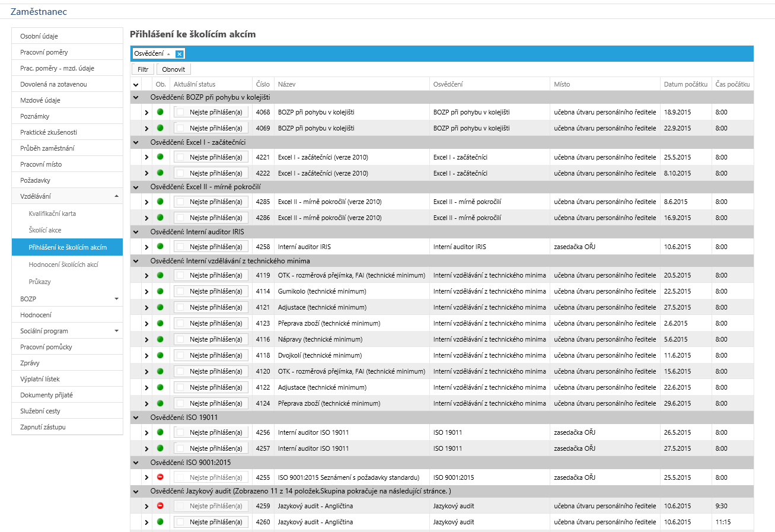Click green status icon for row 4260
Viewport: 775px width, 532px height.
(160, 521)
